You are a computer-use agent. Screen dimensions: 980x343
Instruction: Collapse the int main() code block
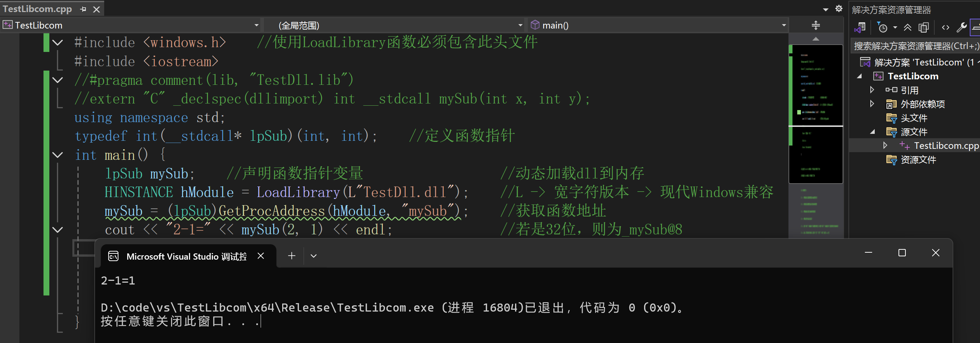click(x=57, y=155)
